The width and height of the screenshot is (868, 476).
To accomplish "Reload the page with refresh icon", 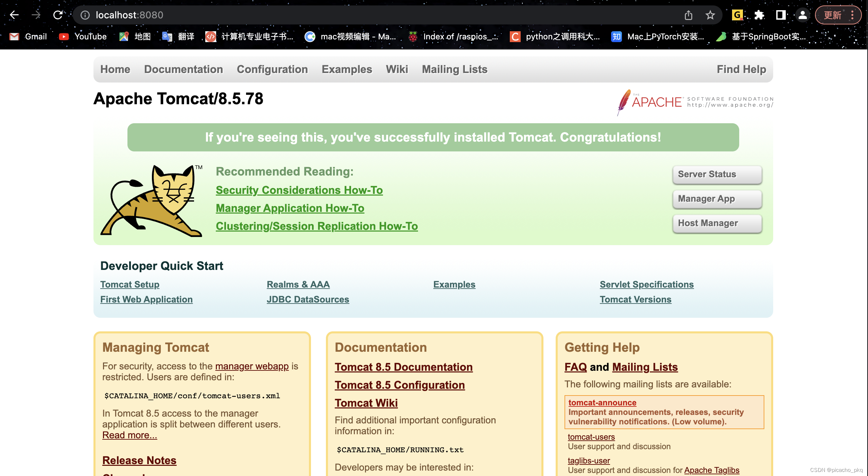I will point(58,15).
